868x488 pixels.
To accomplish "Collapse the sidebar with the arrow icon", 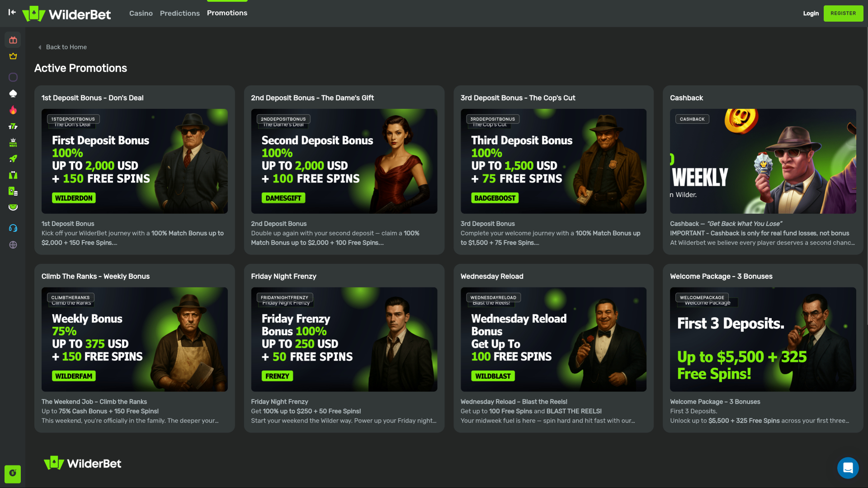I will pos(12,12).
